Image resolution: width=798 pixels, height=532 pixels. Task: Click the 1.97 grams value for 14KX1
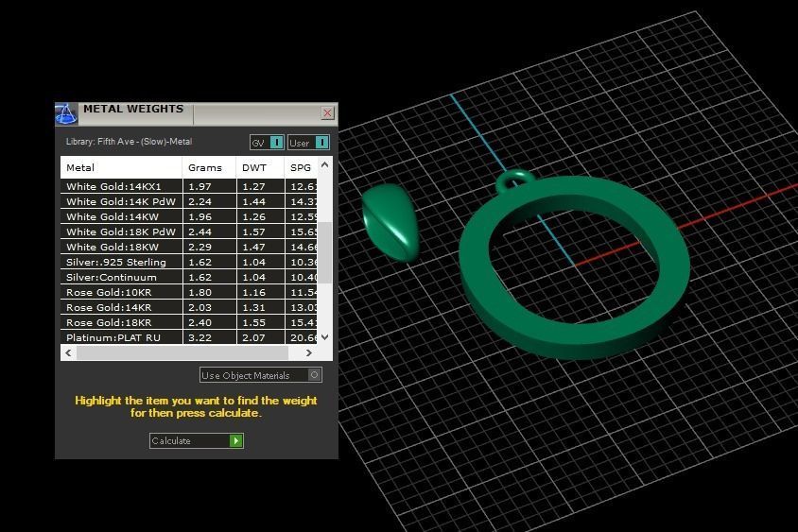200,186
